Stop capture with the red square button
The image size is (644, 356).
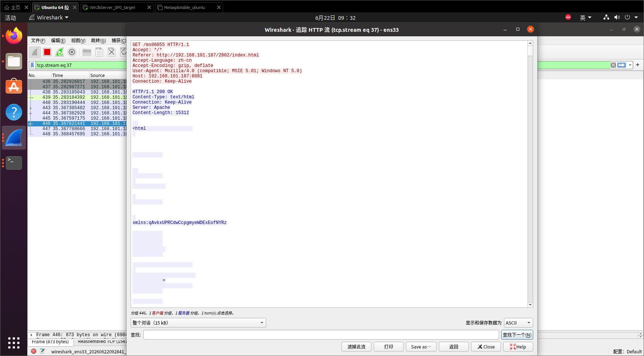[x=47, y=52]
